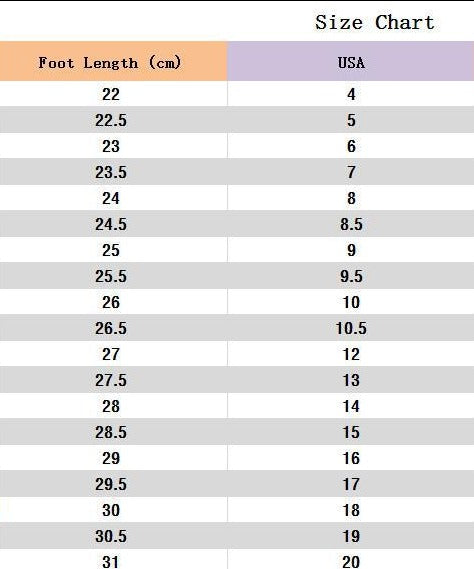Click USA size 18 cell
Image resolution: width=474 pixels, height=569 pixels.
click(x=351, y=510)
